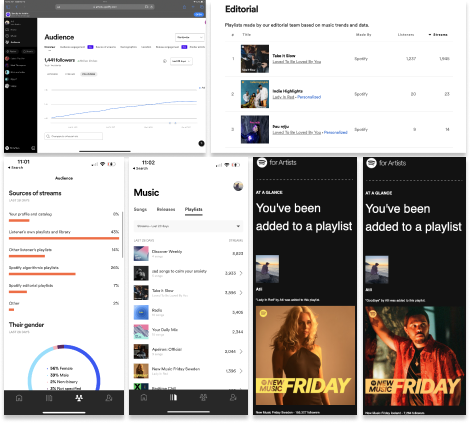Tap Profile icon in Music phone bottom bar
The image size is (470, 423).
tap(233, 397)
